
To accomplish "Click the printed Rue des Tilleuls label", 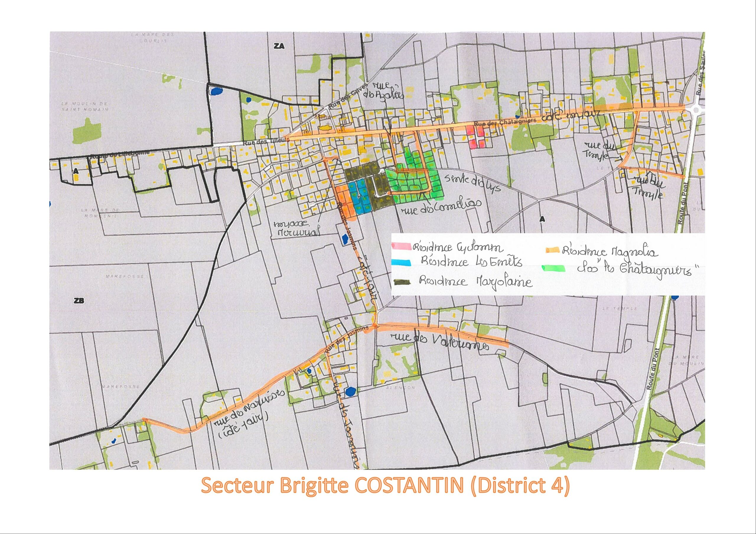I will click(266, 142).
